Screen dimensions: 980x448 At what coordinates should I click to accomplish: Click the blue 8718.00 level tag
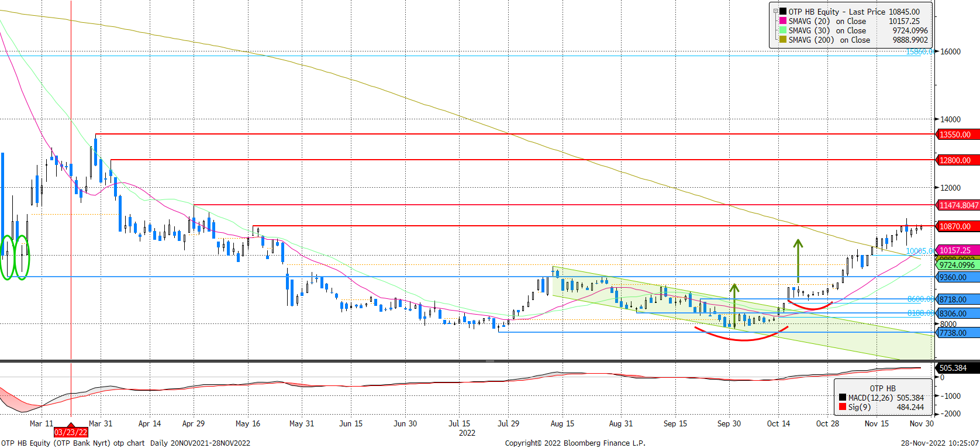point(958,299)
